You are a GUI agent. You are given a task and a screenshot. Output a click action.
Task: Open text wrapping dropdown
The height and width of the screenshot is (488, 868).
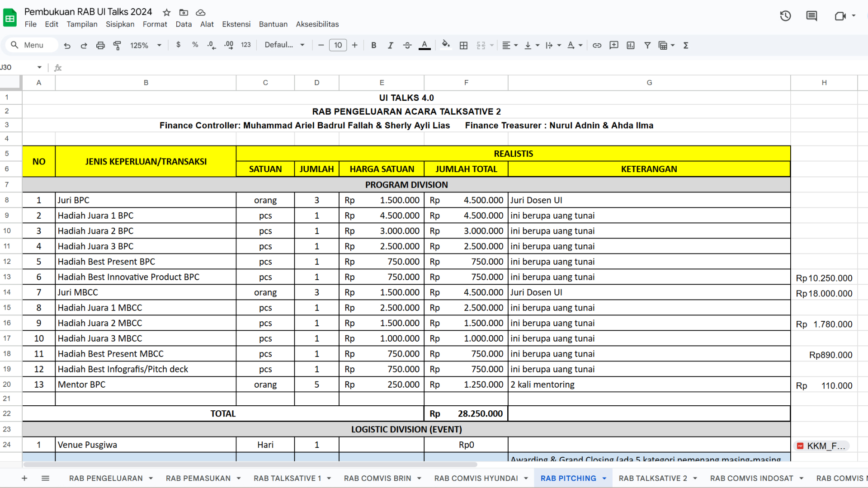tap(553, 45)
